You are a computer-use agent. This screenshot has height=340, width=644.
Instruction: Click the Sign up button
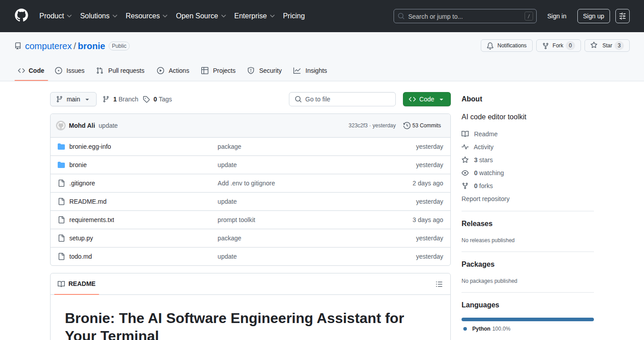pyautogui.click(x=593, y=16)
